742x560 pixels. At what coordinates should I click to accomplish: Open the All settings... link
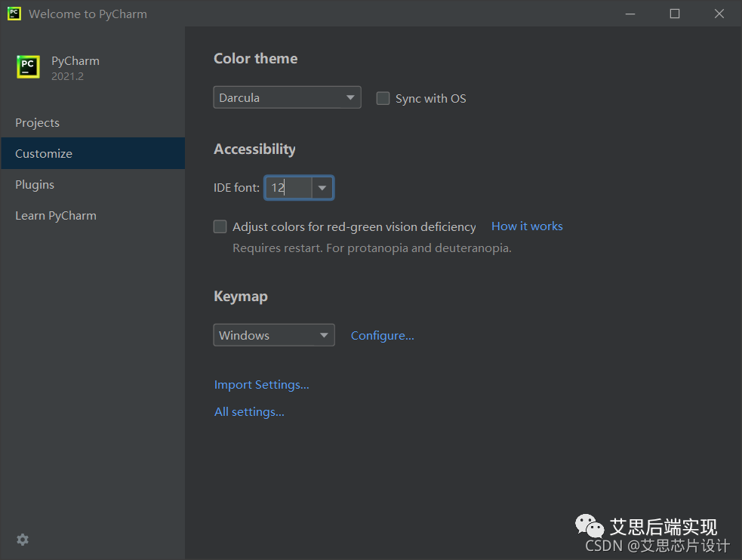249,412
